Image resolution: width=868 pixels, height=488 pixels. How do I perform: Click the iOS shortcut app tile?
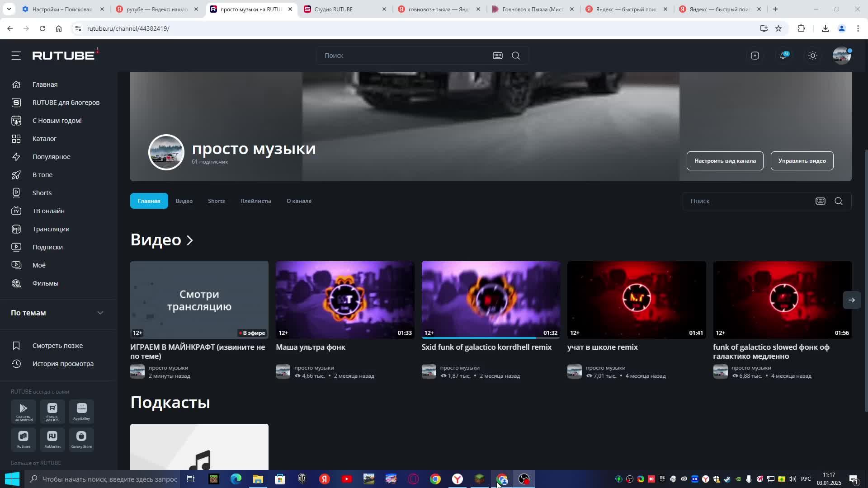coord(52,412)
